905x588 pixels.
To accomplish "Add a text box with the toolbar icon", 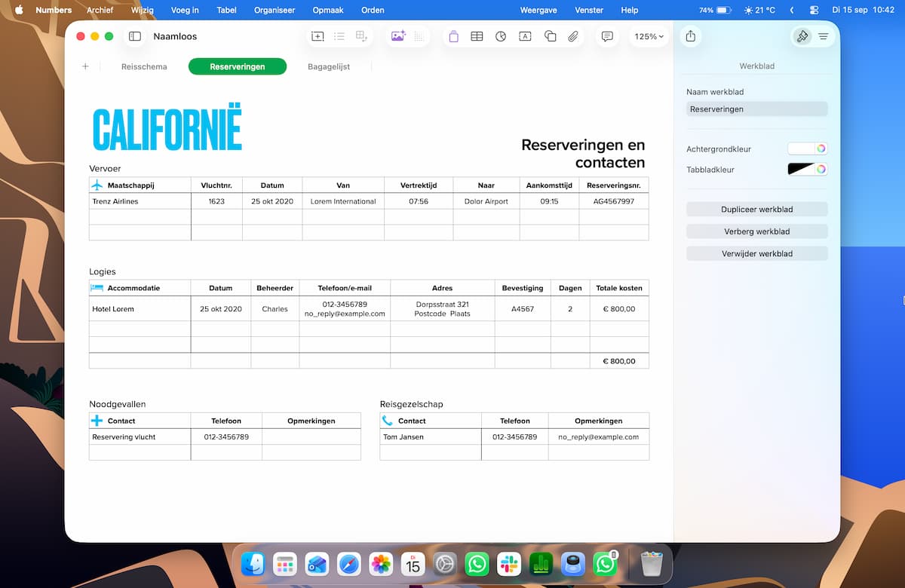I will [526, 36].
